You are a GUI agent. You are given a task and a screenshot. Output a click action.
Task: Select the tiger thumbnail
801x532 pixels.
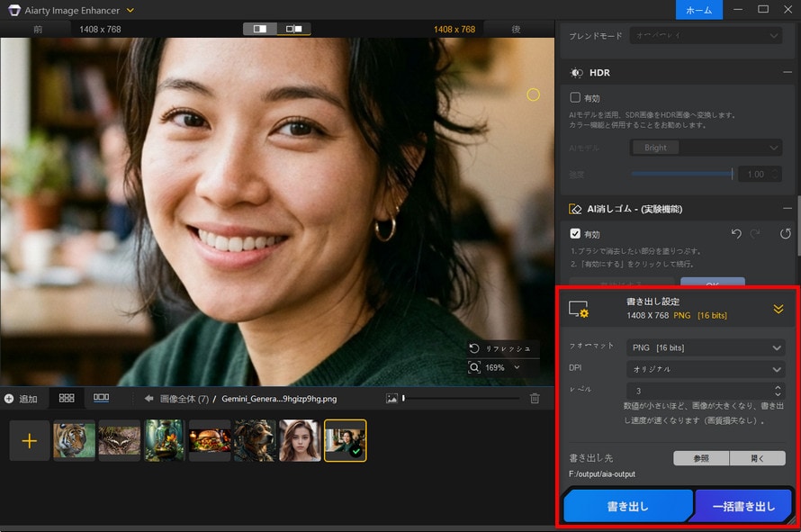[75, 440]
